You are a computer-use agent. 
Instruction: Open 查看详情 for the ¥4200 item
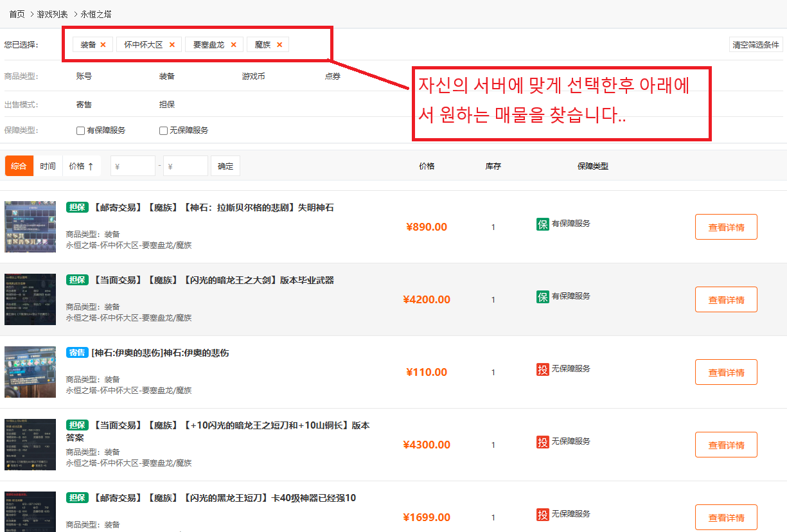tap(726, 300)
